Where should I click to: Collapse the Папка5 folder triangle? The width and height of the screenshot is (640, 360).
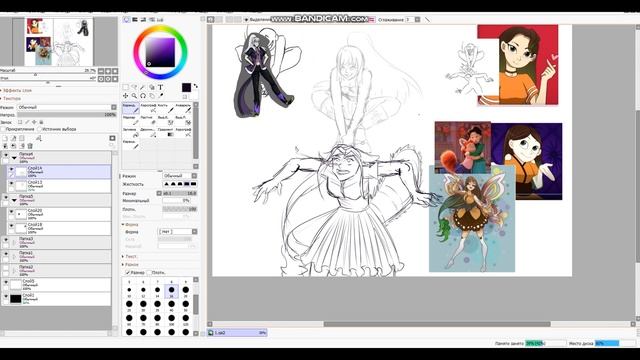click(14, 200)
